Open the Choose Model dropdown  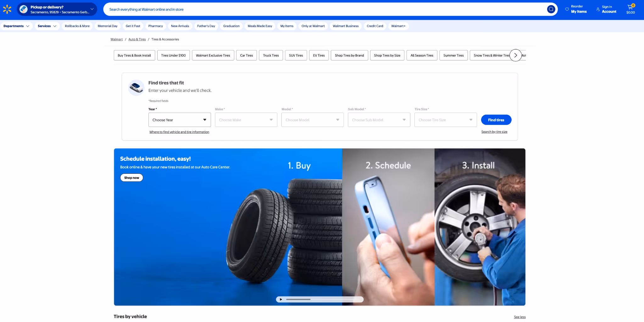[313, 120]
